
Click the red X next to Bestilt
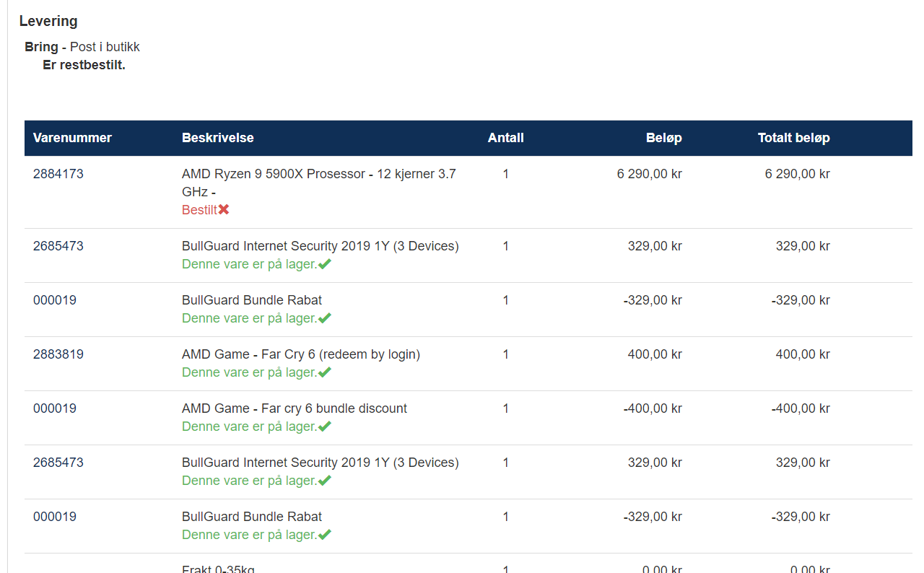[x=224, y=209]
